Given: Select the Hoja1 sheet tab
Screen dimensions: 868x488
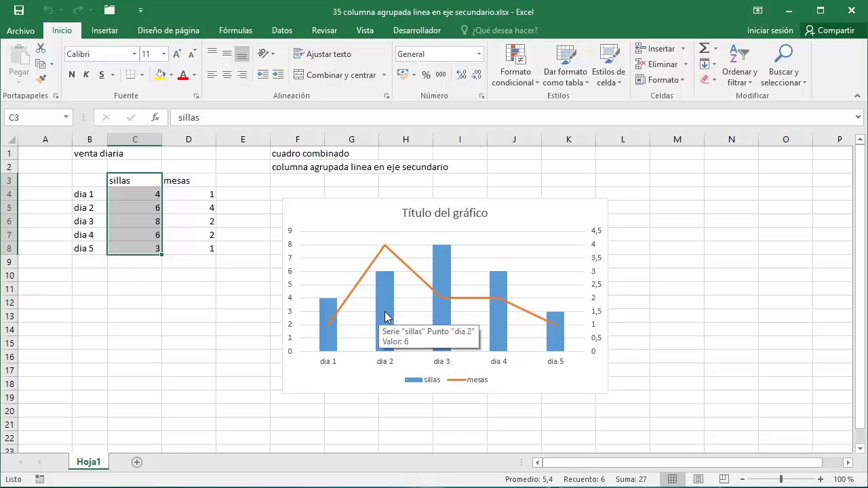Looking at the screenshot, I should 88,462.
